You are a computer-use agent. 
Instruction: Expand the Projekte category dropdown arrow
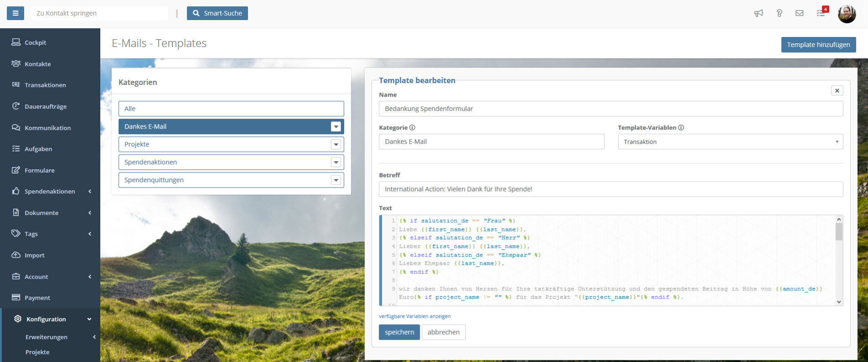click(336, 145)
